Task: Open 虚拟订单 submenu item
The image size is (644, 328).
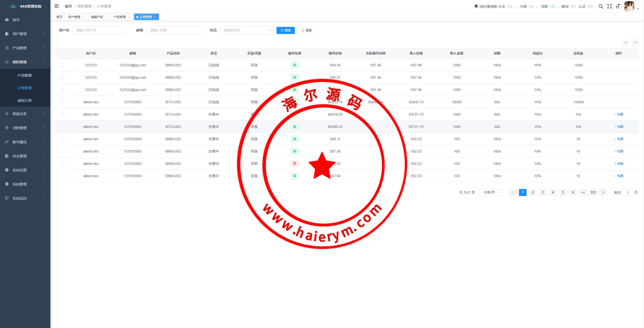Action: (x=24, y=101)
